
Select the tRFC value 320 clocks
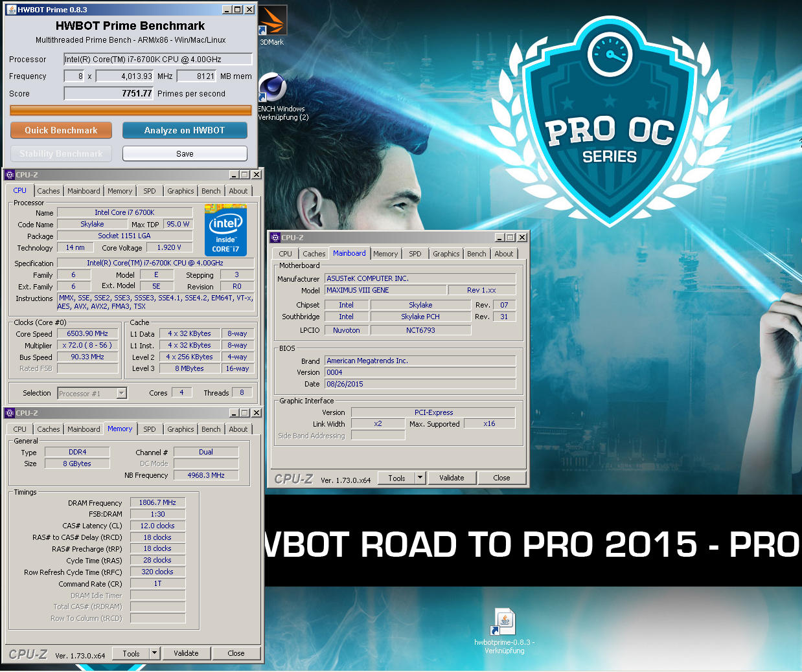(158, 572)
